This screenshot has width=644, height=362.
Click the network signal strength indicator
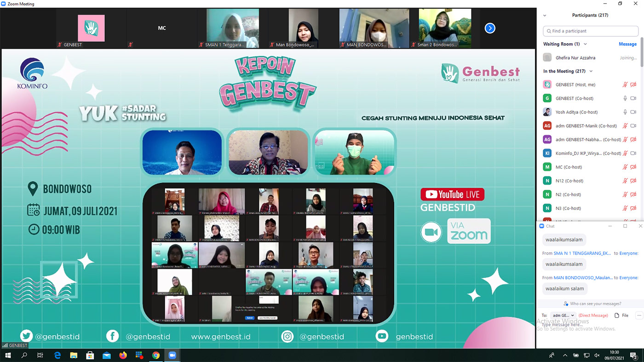click(5, 345)
